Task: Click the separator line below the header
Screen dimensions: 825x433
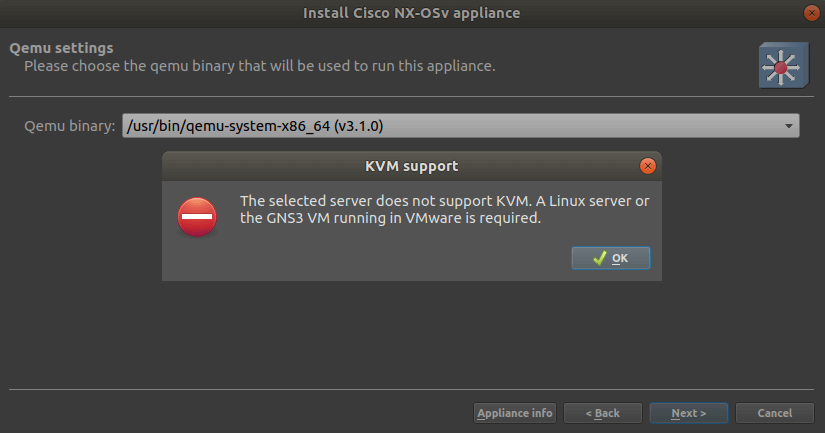Action: pyautogui.click(x=412, y=96)
